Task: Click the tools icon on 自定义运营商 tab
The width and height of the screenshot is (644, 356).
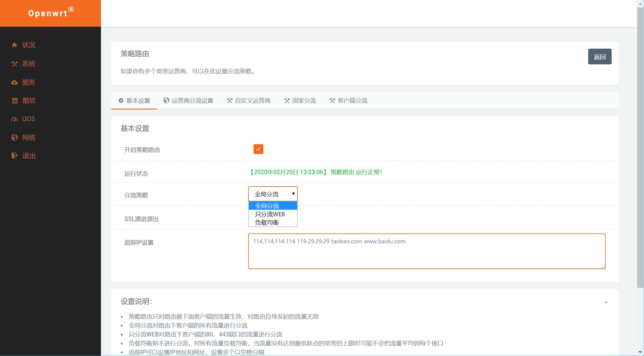Action: [x=230, y=101]
